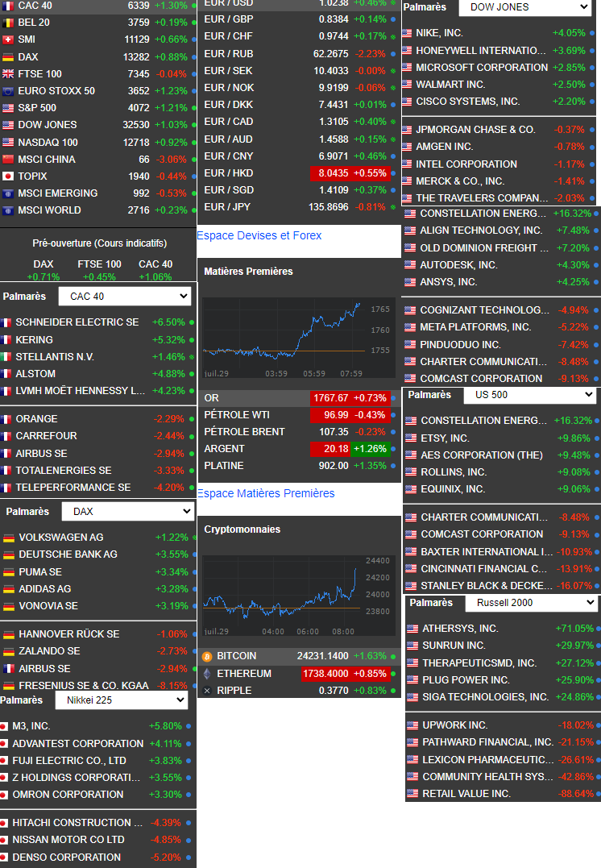This screenshot has width=601, height=868.
Task: Open PÉTROLE BRENT commodity quote
Action: click(x=299, y=432)
